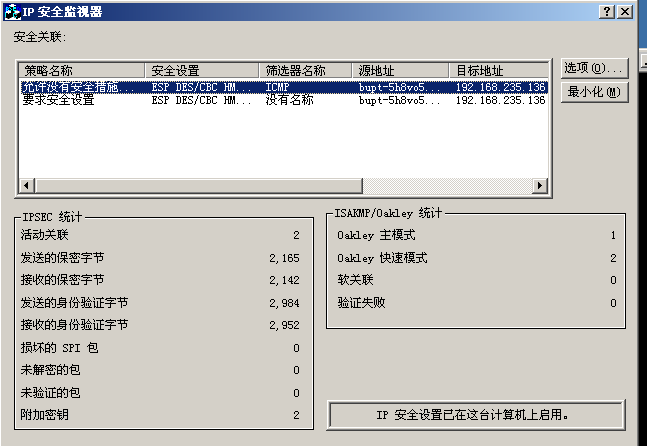
Task: Click the IP 安全设置已启用 status box
Action: click(x=478, y=413)
